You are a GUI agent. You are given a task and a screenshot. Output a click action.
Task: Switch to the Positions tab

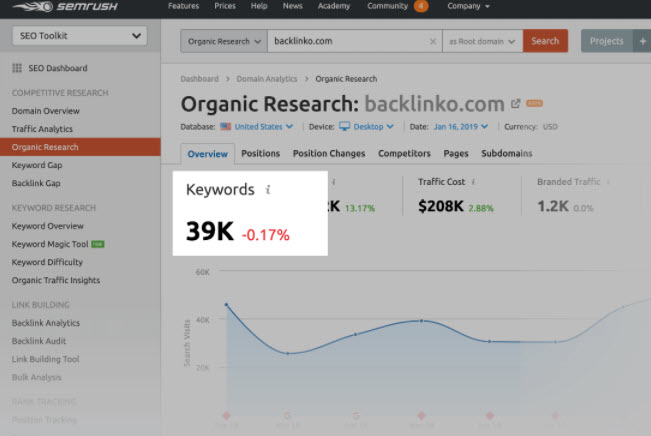261,153
